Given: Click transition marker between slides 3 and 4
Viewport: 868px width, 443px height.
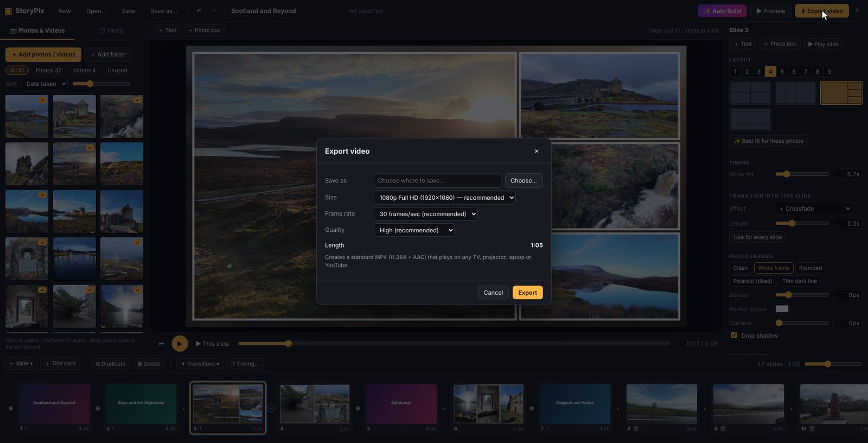Looking at the screenshot, I should (x=271, y=408).
